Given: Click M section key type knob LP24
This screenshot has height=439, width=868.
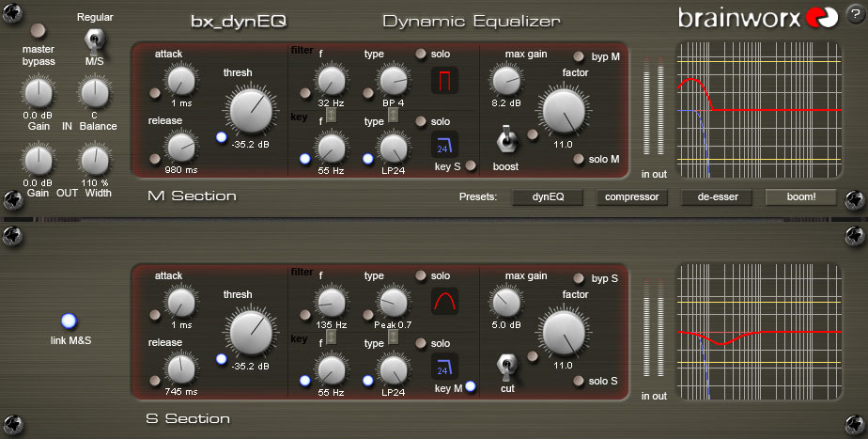Looking at the screenshot, I should pos(393,148).
